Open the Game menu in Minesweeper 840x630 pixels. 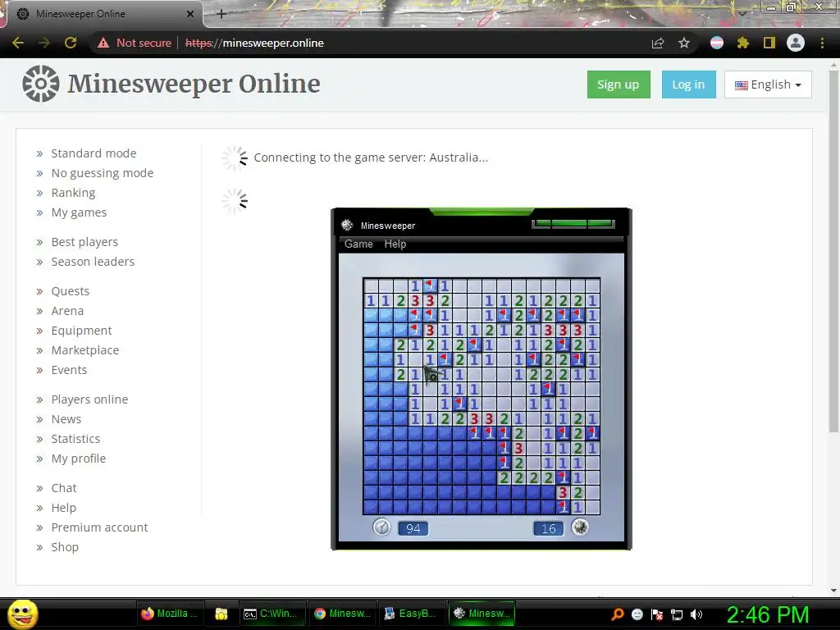click(x=358, y=244)
